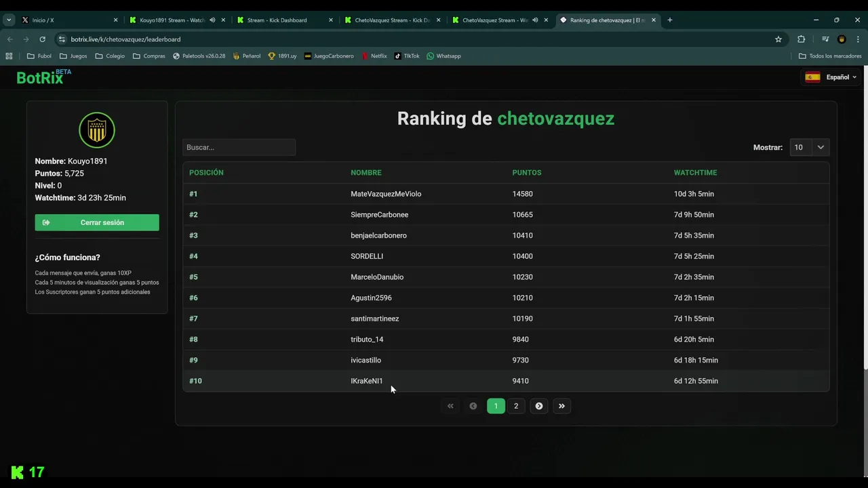Open the Mostrar rows count dropdown
The width and height of the screenshot is (868, 488).
pyautogui.click(x=810, y=147)
